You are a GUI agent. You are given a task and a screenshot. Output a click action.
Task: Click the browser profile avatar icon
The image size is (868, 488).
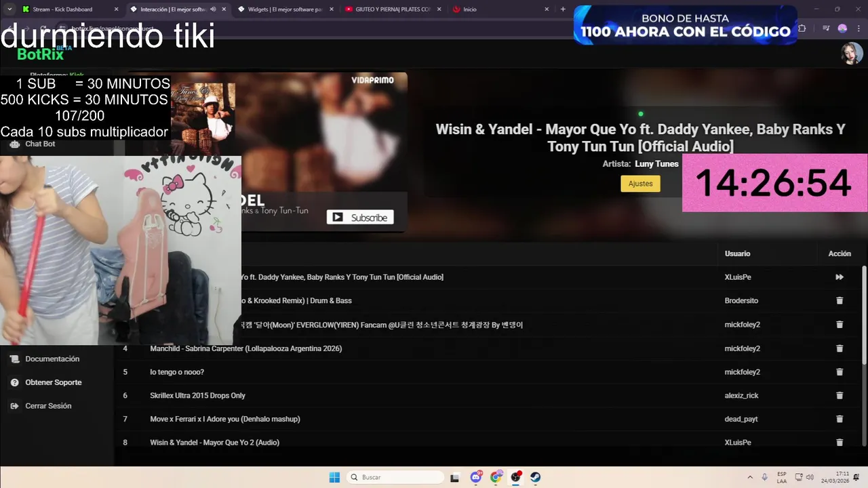tap(842, 28)
